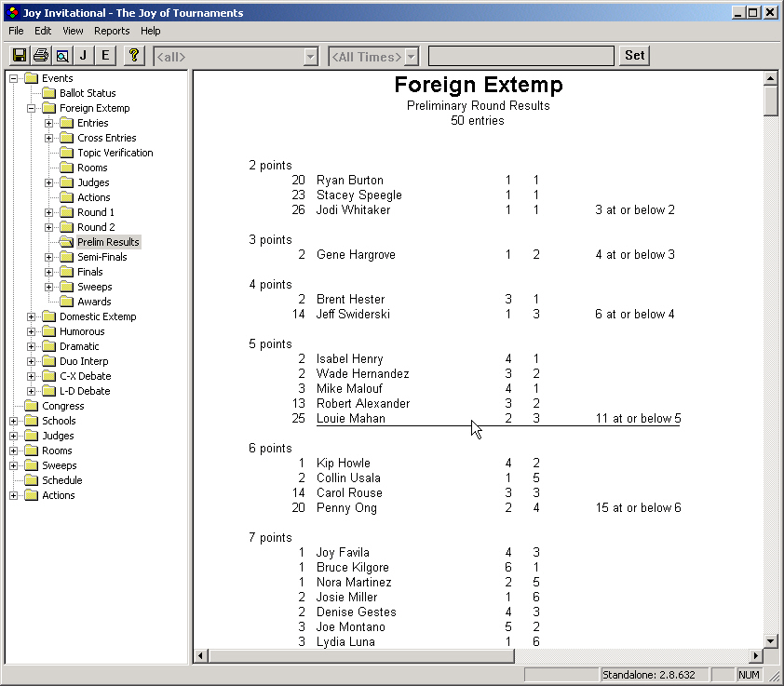Collapse the Foreign Extemp tree node
The image size is (784, 686).
(x=32, y=108)
